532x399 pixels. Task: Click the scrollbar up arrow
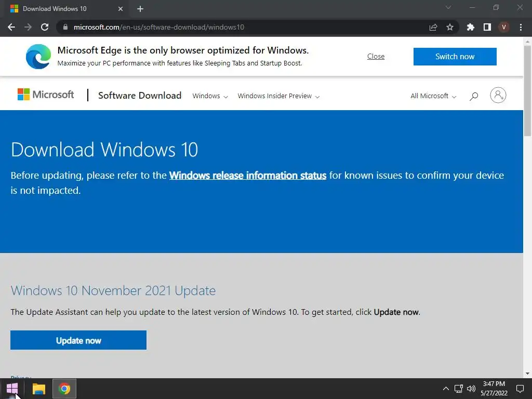tap(527, 42)
